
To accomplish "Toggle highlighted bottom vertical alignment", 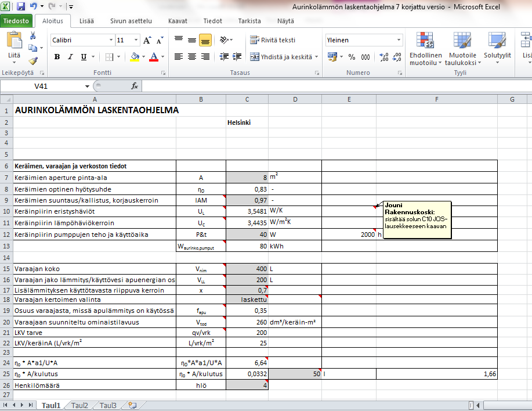I will tap(205, 40).
